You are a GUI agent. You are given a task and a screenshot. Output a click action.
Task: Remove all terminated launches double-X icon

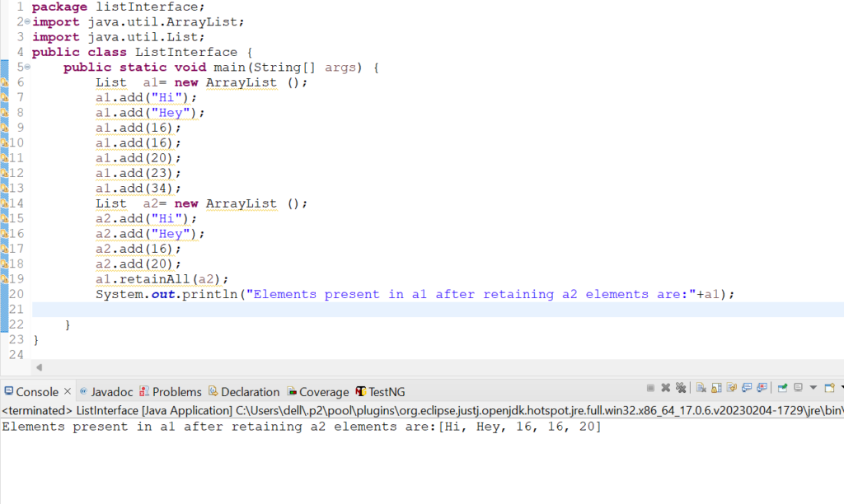(x=681, y=388)
